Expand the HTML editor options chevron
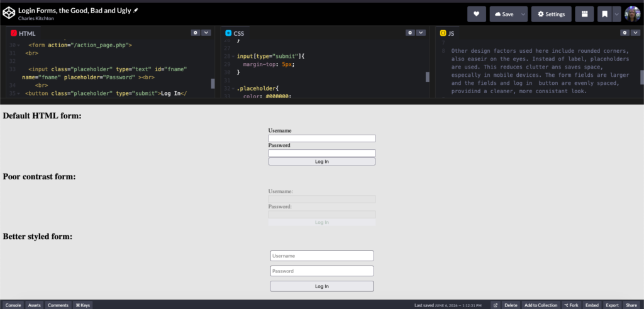The height and width of the screenshot is (309, 644). (x=206, y=33)
